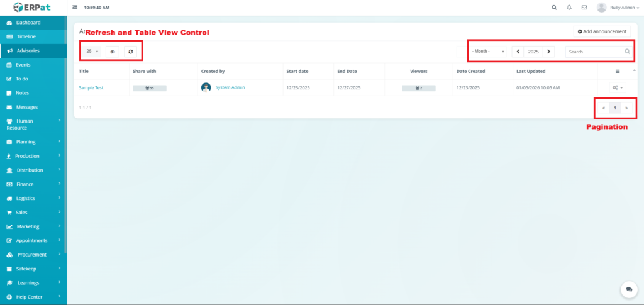Viewport: 644px width, 305px height.
Task: Open Sample Test row actions gear dropdown
Action: [x=618, y=87]
